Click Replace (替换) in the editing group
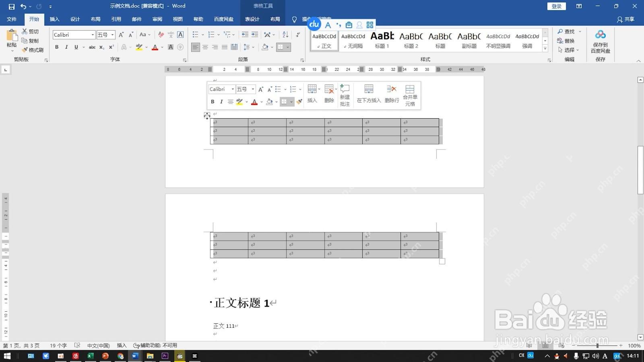Screen dimensions: 644x362 point(566,41)
